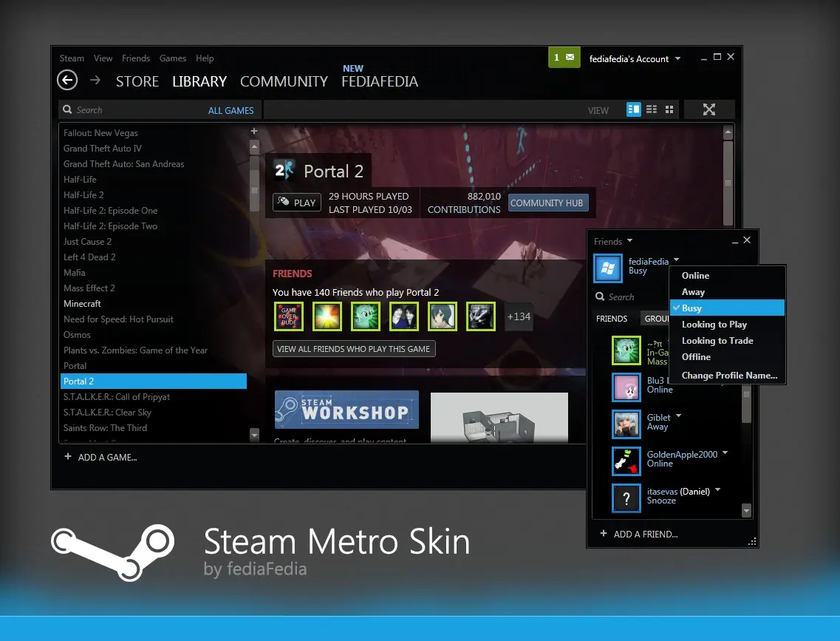Image resolution: width=840 pixels, height=641 pixels.
Task: Set status to Looking to Trade
Action: pos(728,340)
